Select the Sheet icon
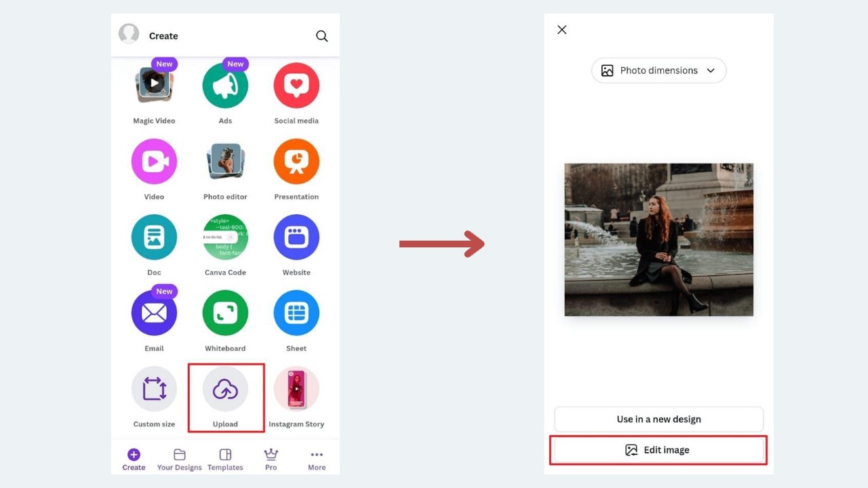The image size is (868, 488). tap(296, 313)
